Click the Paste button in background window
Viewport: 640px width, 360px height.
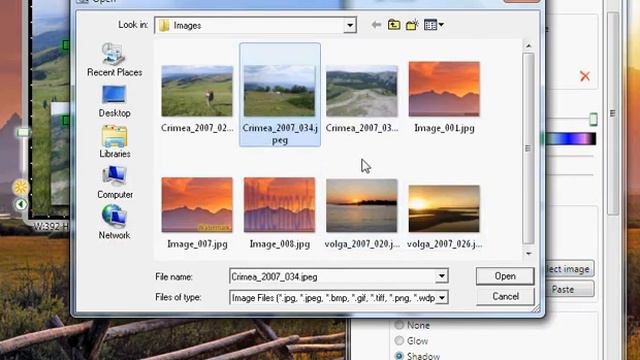(x=569, y=289)
